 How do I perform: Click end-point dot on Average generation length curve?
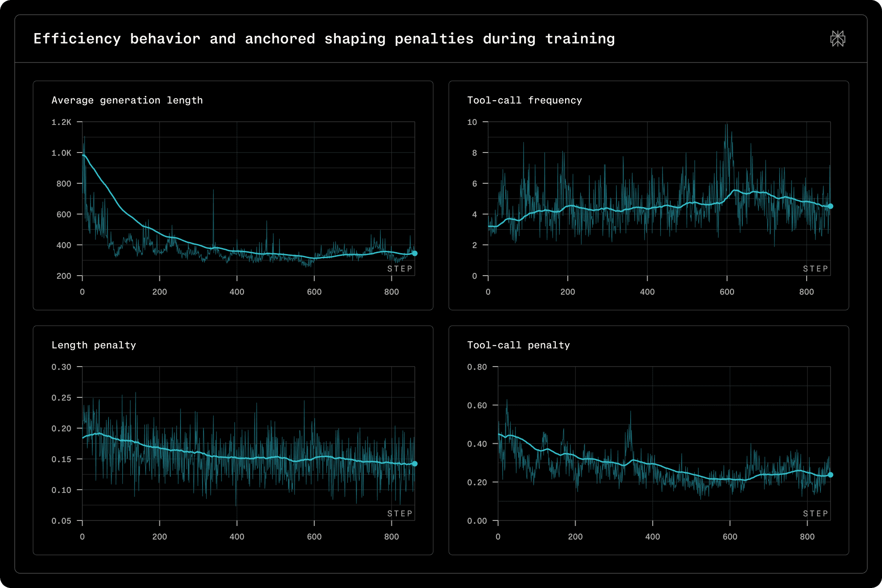414,253
